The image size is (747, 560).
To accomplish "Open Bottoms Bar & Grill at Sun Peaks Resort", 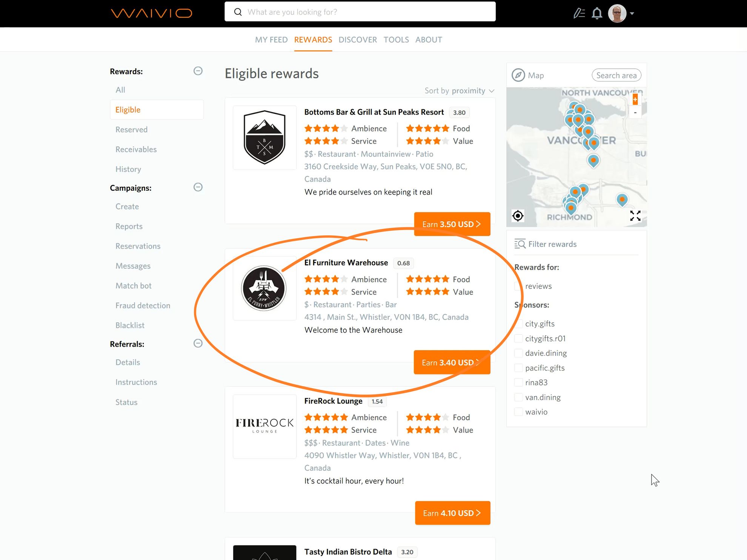I will click(x=374, y=112).
